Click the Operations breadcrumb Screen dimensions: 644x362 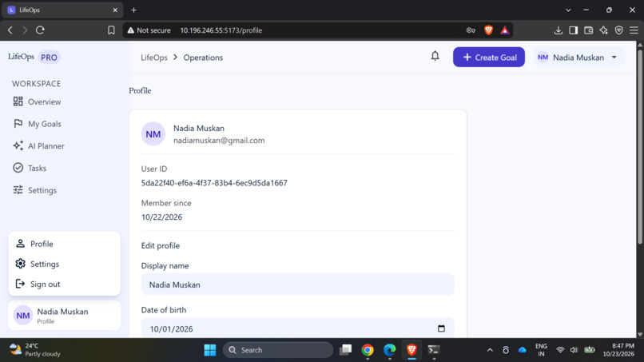[x=203, y=58]
